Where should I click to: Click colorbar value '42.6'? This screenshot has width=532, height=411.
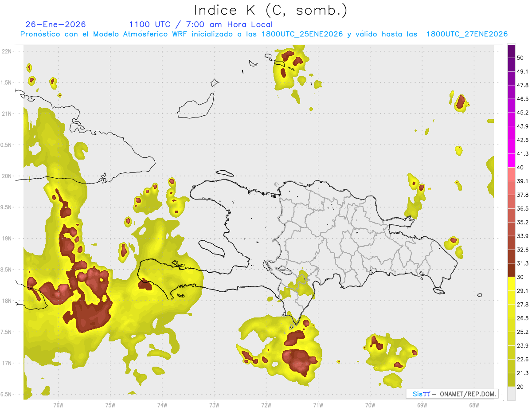click(522, 140)
